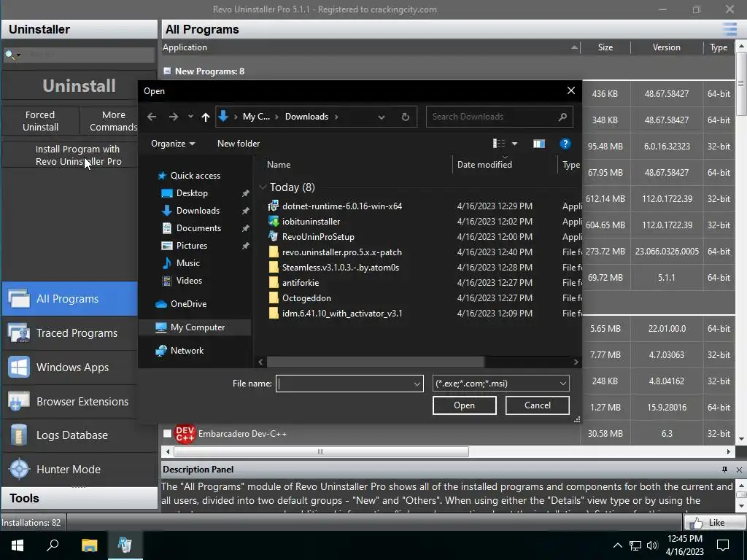Open More Commands in Revo
The image size is (747, 560).
coord(113,121)
